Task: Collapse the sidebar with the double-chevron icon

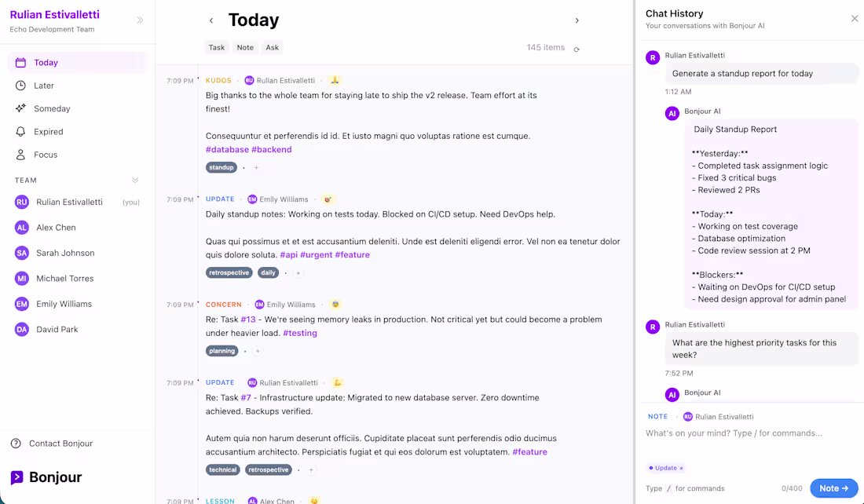Action: click(x=140, y=20)
